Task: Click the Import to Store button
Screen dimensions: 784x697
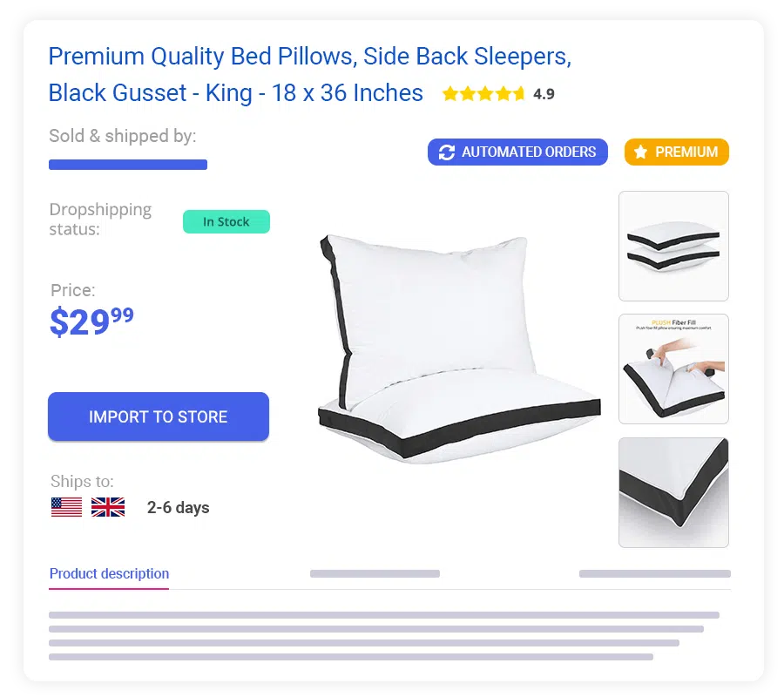Action: 158,416
